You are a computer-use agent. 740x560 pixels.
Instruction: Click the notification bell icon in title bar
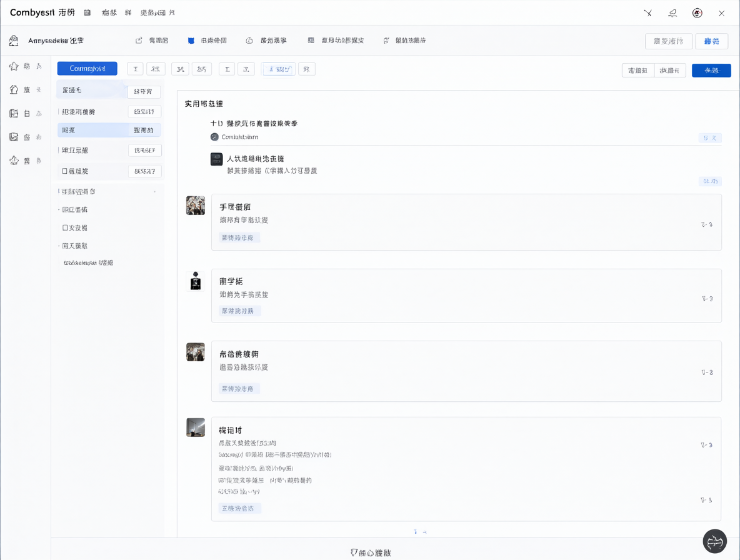point(672,13)
